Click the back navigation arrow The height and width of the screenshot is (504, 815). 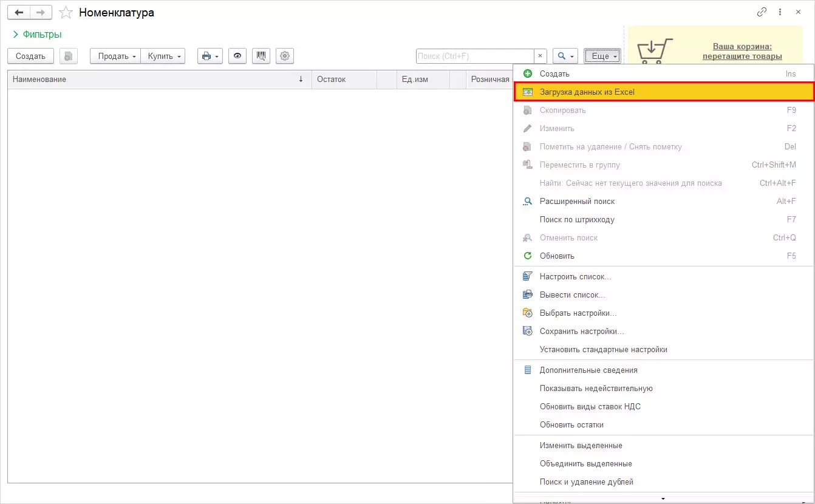(18, 12)
